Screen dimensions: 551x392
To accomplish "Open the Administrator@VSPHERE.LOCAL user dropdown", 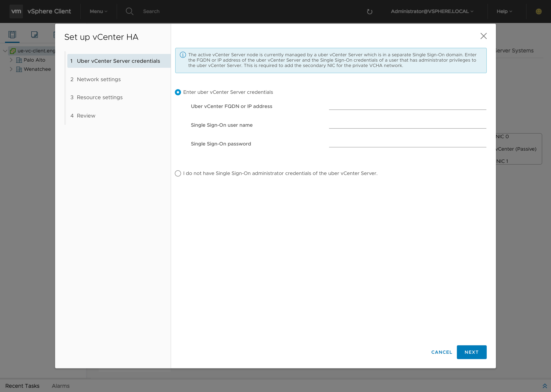I will pos(432,11).
